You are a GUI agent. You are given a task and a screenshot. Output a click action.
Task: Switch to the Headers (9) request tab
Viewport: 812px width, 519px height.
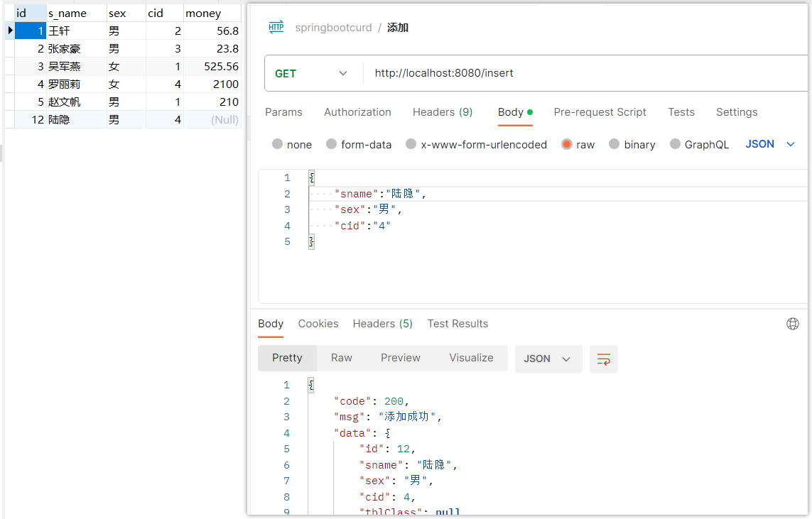[443, 112]
